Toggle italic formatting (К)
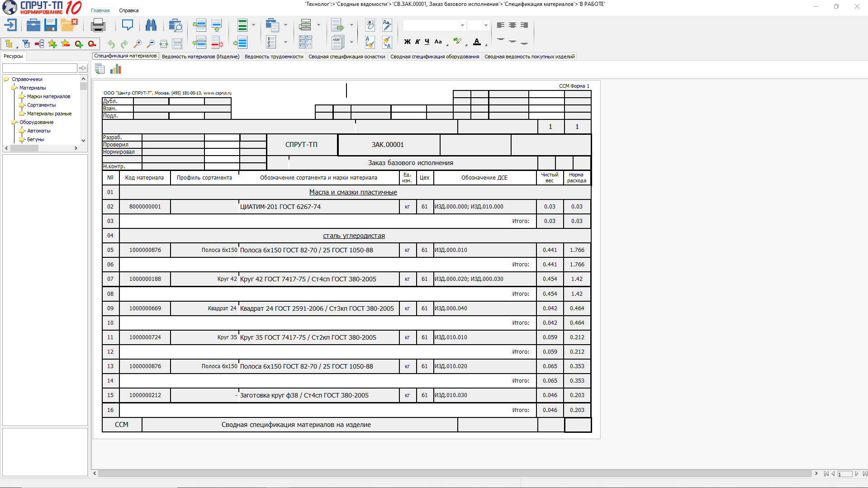Viewport: 868px width, 488px height. tap(417, 42)
